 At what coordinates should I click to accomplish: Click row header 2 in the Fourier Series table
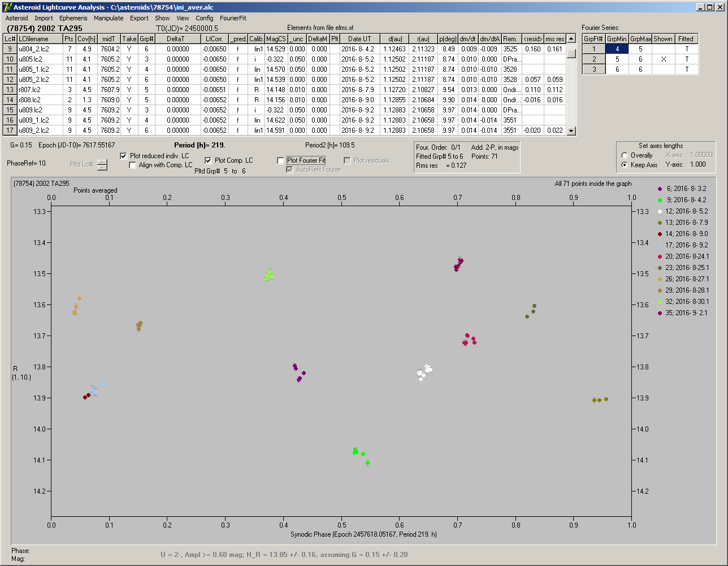(593, 59)
